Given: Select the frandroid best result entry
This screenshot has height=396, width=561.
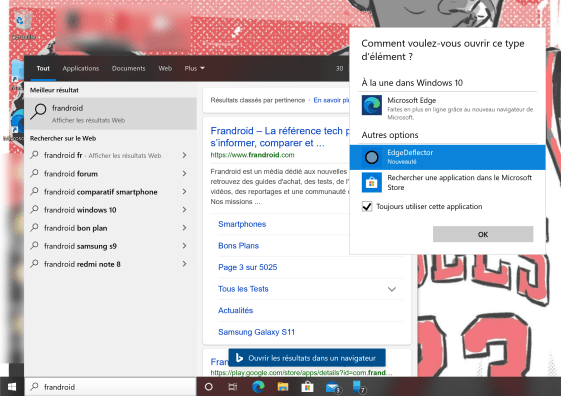Looking at the screenshot, I should point(111,113).
